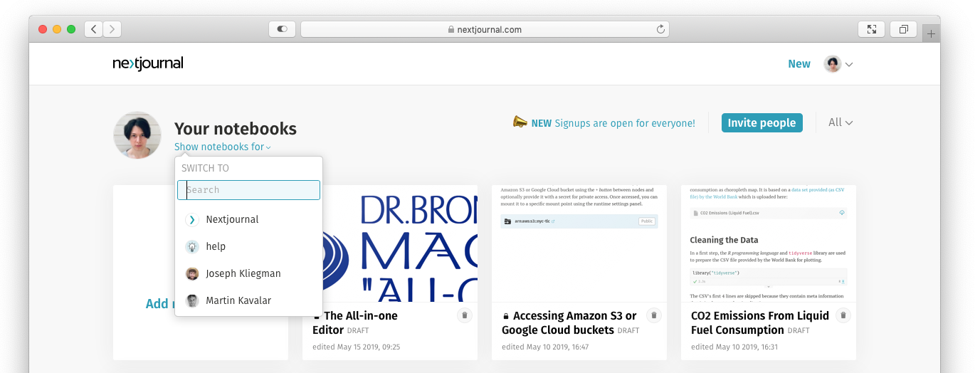Go back with Safari's back arrow
Image resolution: width=980 pixels, height=373 pixels.
(94, 29)
